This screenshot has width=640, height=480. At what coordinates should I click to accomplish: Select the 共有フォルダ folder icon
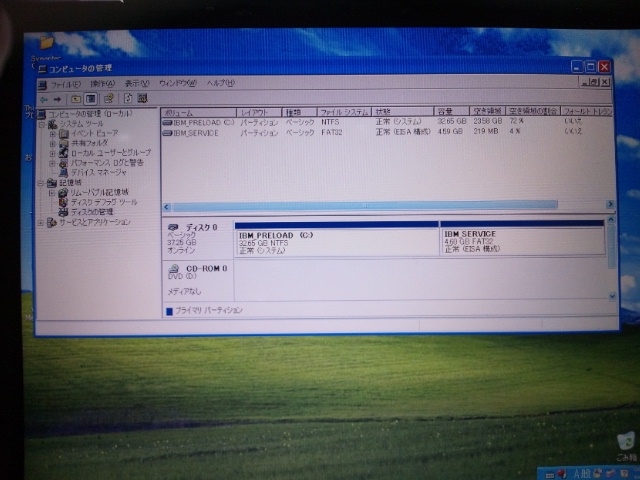click(64, 144)
